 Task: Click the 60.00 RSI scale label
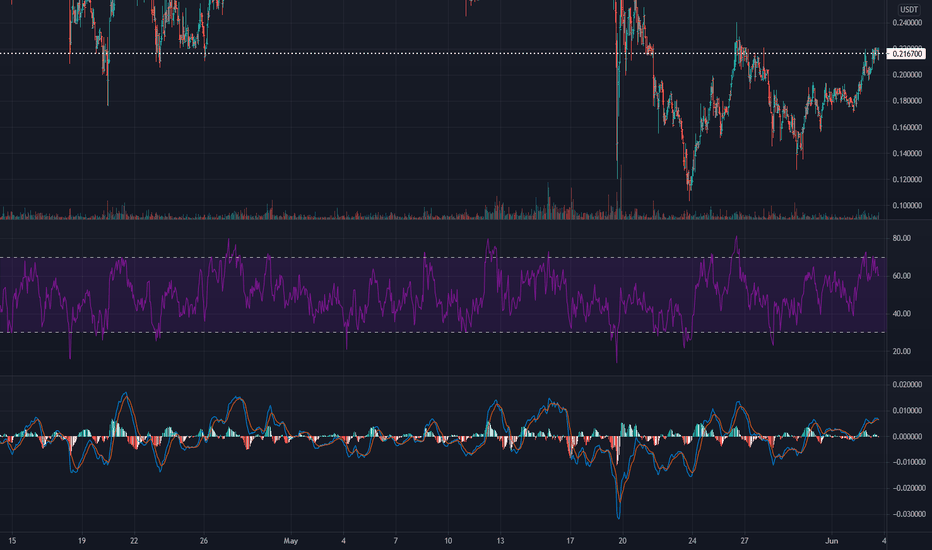pyautogui.click(x=902, y=276)
